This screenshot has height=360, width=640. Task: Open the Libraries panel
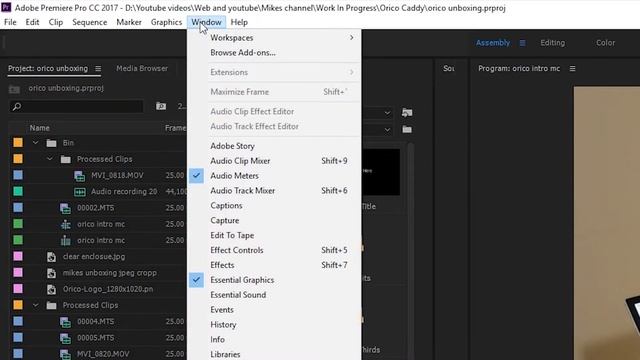point(274,354)
